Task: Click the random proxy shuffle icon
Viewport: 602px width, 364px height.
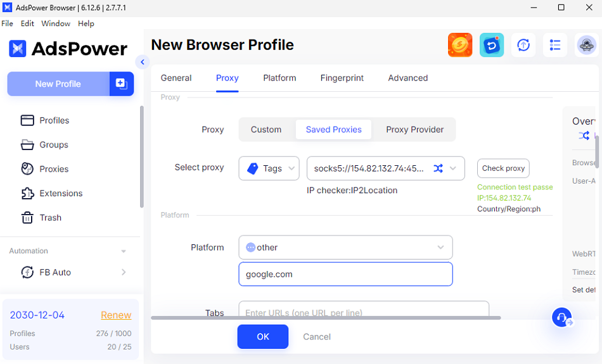Action: 438,168
